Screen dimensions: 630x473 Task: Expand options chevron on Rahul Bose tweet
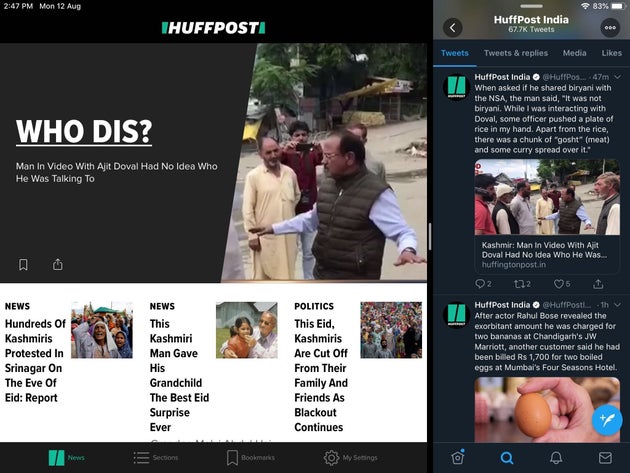coord(618,305)
